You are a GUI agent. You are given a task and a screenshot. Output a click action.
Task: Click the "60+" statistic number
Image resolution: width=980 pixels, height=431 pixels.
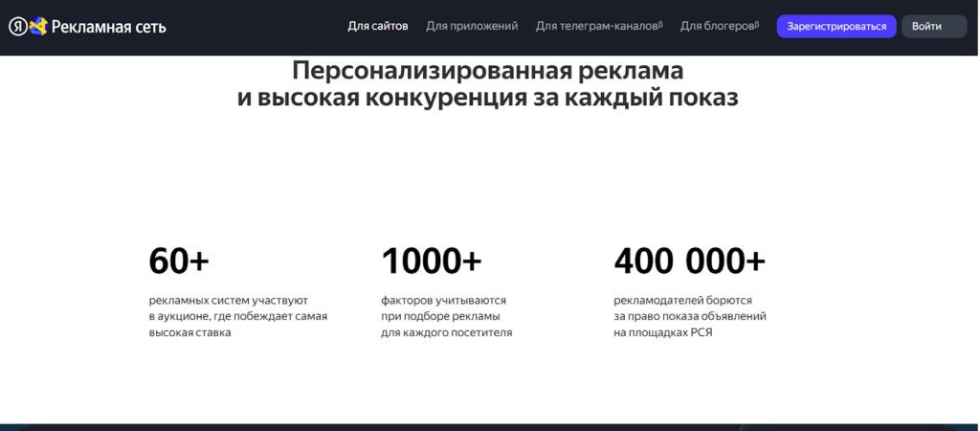(x=179, y=261)
